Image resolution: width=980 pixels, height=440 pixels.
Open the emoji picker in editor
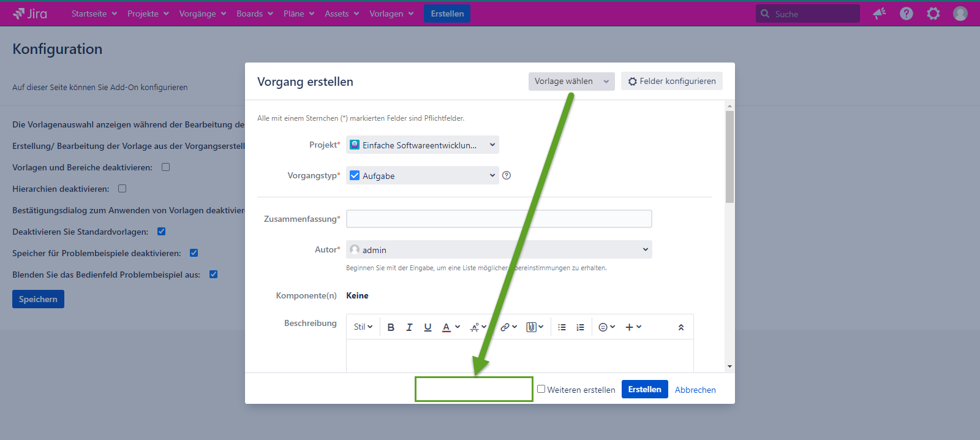click(x=606, y=327)
